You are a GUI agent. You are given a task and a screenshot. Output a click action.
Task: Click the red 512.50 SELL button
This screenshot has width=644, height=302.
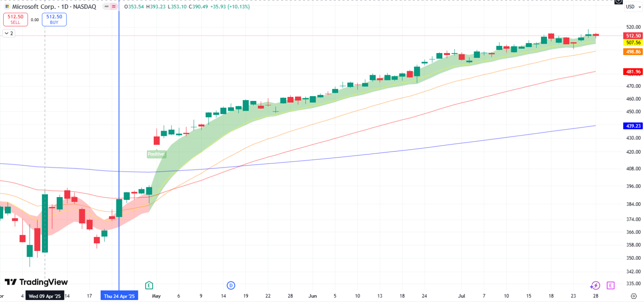[16, 19]
